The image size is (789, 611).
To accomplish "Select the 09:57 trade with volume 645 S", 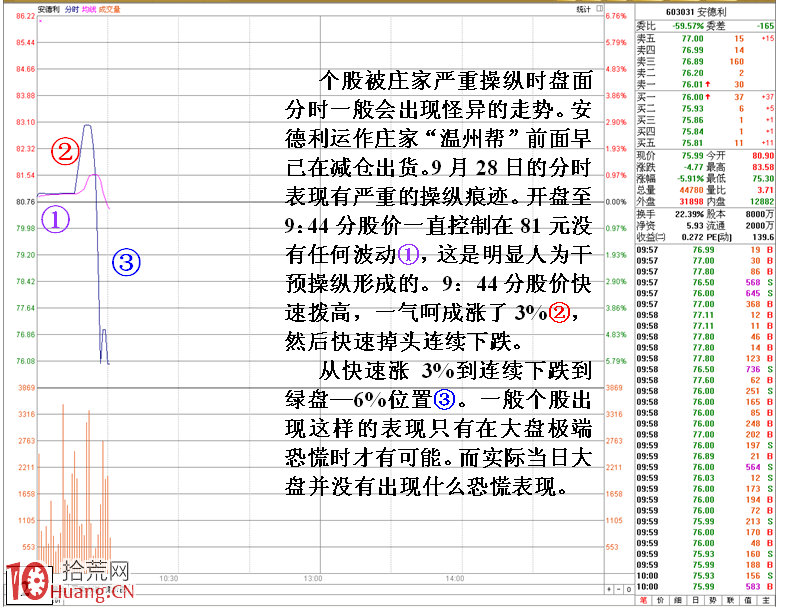I will click(705, 293).
